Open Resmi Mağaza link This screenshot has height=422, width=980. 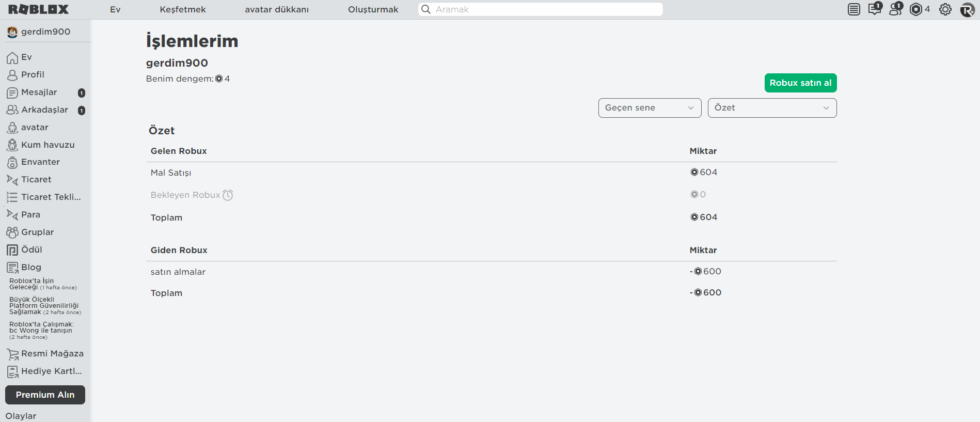[x=45, y=354]
